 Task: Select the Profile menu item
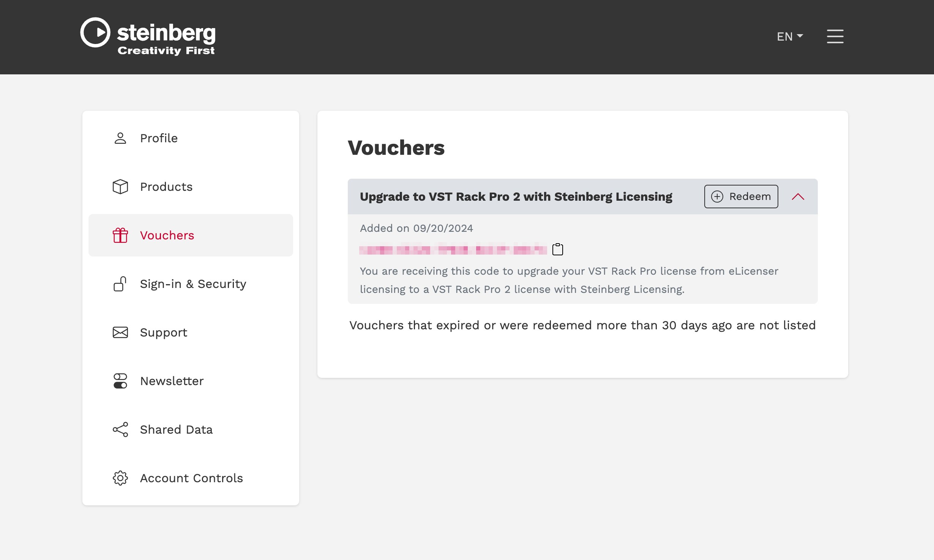point(158,138)
